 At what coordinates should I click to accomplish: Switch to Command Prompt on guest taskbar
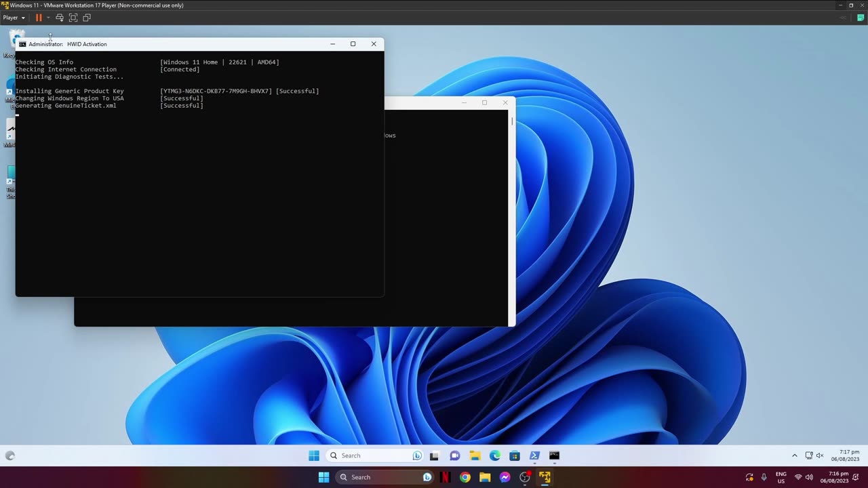pyautogui.click(x=554, y=455)
